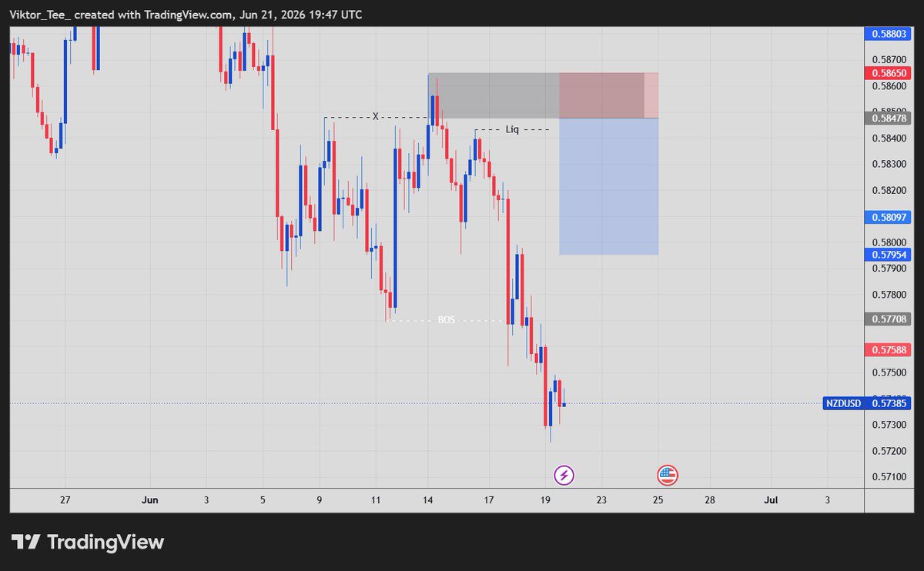Select the blue 0.58097 price label

click(x=889, y=217)
